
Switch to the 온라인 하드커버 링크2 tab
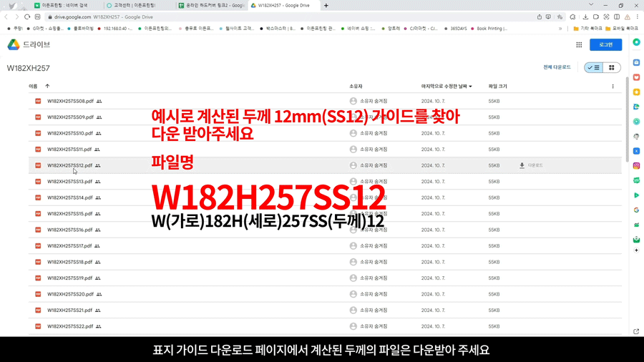tap(211, 5)
